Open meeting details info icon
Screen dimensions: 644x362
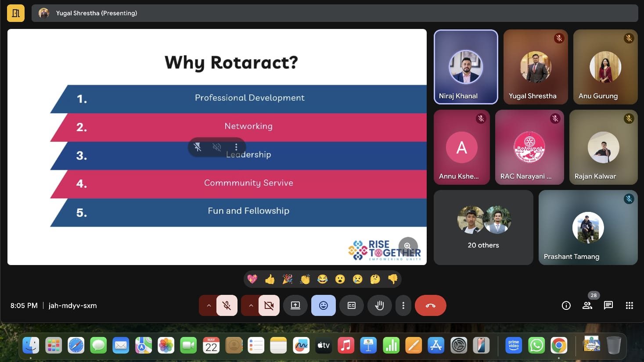click(x=566, y=305)
